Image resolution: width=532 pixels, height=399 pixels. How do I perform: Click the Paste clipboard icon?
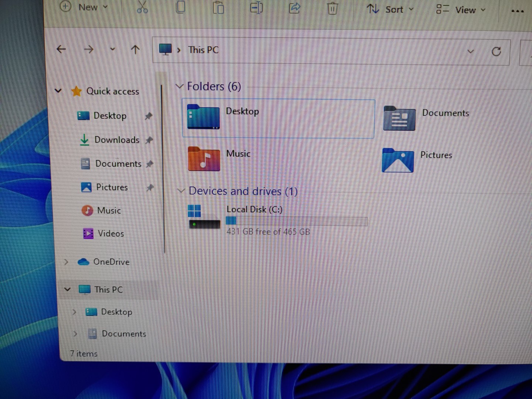pos(218,7)
